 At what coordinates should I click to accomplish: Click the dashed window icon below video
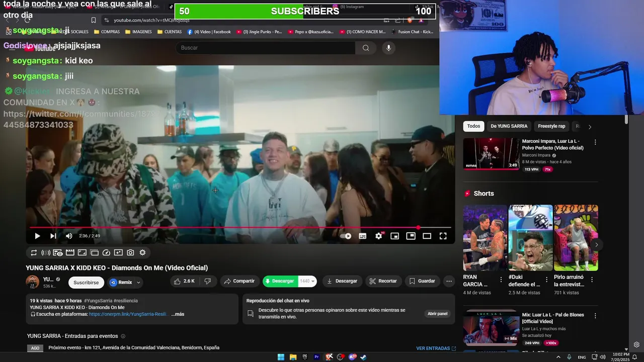pyautogui.click(x=94, y=252)
